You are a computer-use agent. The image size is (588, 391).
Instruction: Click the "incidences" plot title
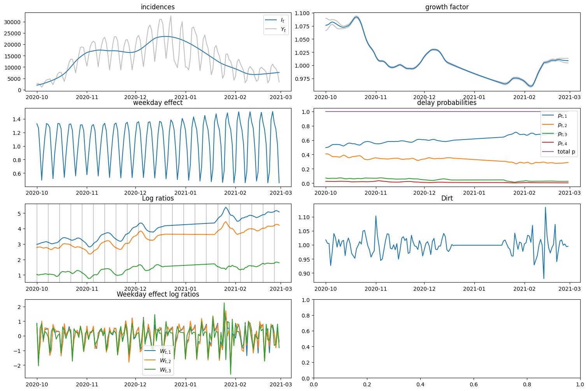tap(158, 7)
